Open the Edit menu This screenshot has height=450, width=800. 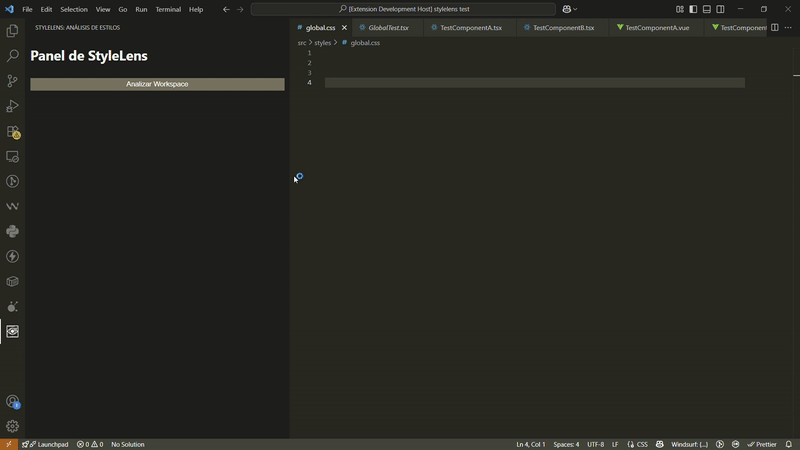(x=46, y=9)
